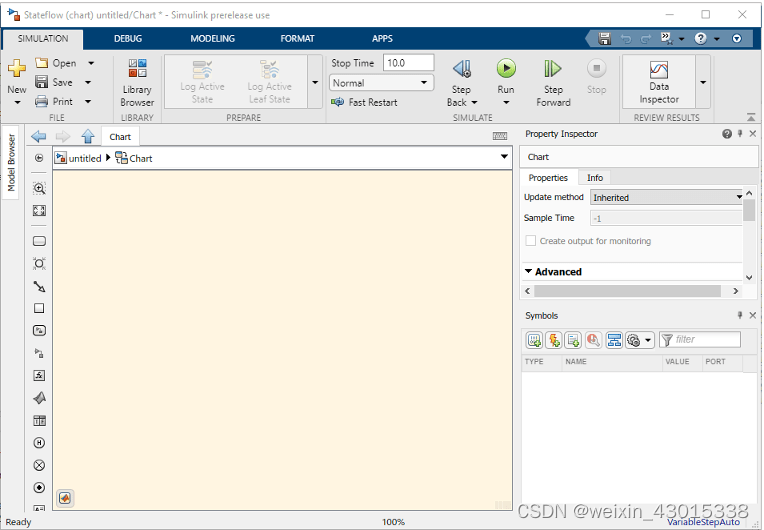The height and width of the screenshot is (530, 764).
Task: Open the Model Explorer icon in Symbols
Action: pyautogui.click(x=614, y=340)
